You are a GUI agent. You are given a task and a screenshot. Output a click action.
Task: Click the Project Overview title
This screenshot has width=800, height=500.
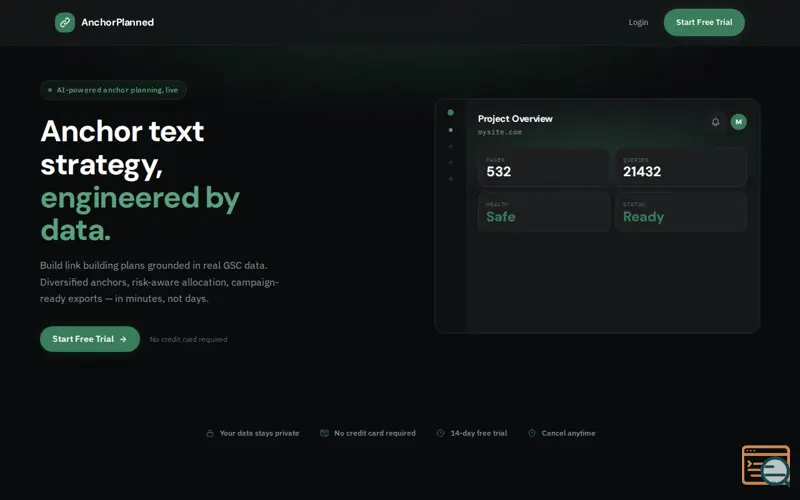515,119
